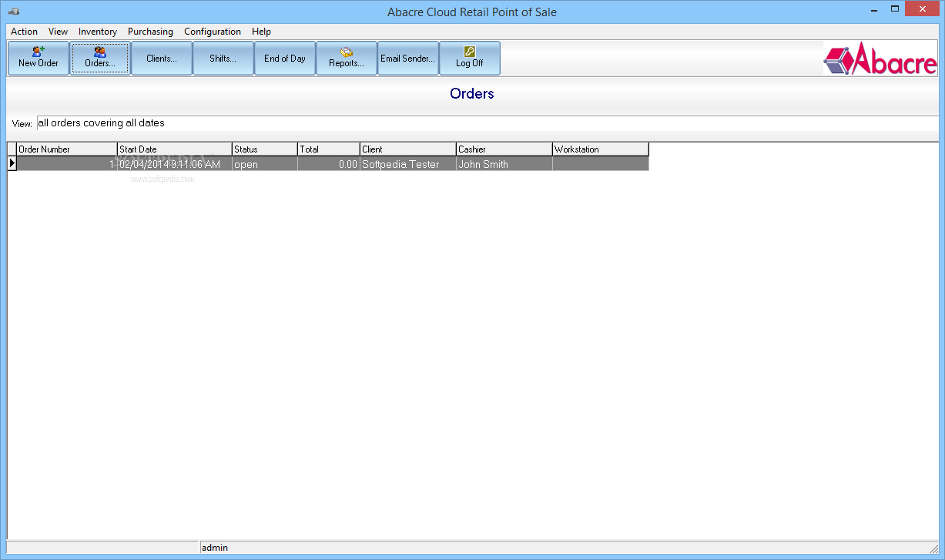
Task: Open the Action menu
Action: (x=24, y=32)
